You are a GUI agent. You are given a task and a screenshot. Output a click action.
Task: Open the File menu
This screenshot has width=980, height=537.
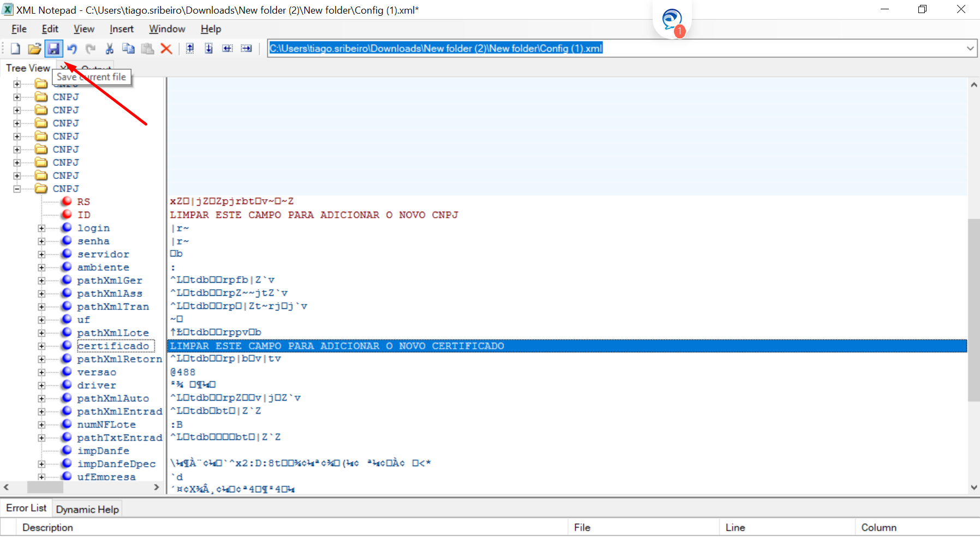[19, 29]
